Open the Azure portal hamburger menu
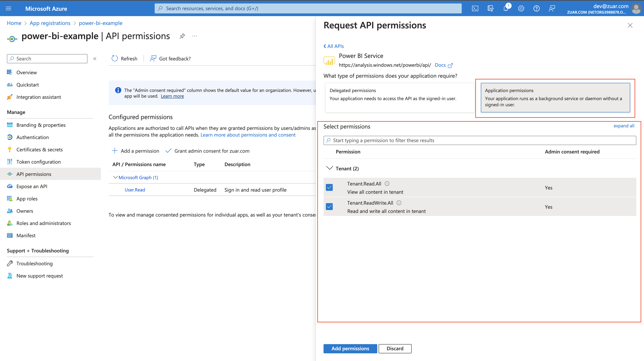The image size is (644, 361). click(x=8, y=8)
